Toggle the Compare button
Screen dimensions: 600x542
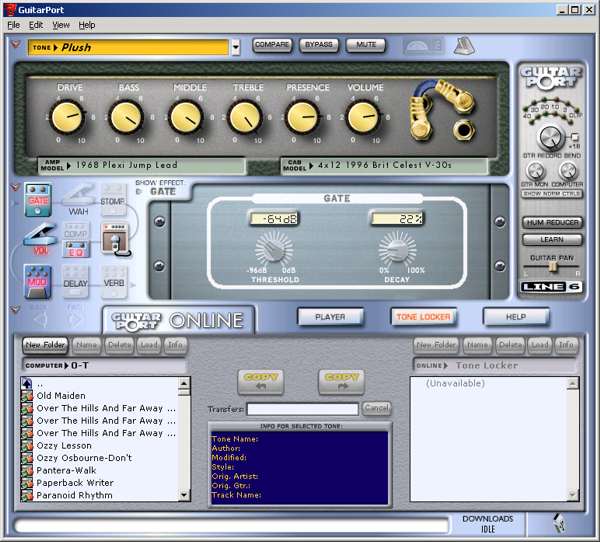click(272, 45)
